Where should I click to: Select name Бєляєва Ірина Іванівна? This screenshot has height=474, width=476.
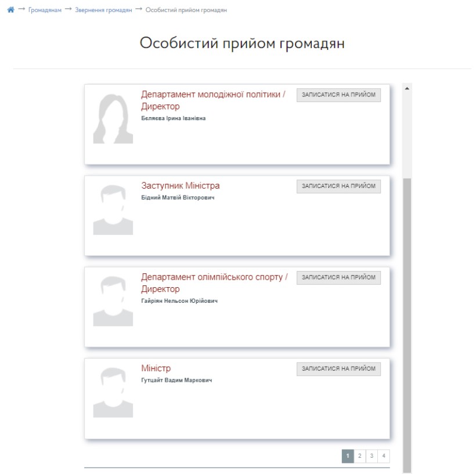[x=174, y=118]
